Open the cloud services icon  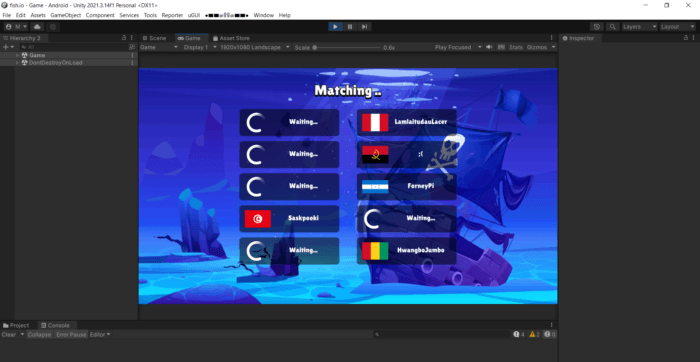[37, 27]
